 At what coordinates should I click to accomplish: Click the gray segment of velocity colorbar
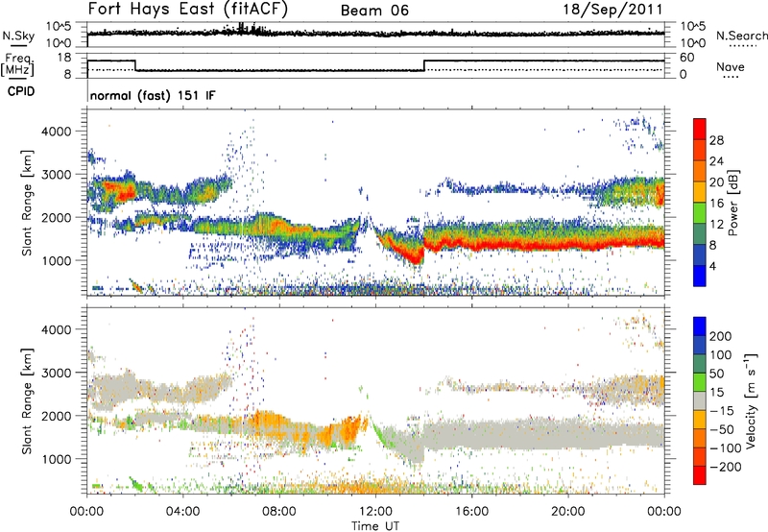click(700, 400)
